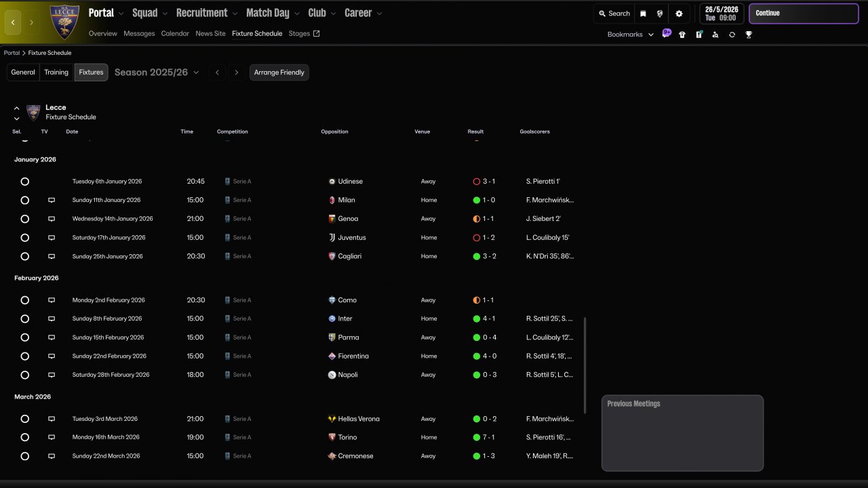The width and height of the screenshot is (868, 488).
Task: Click the Hellas Verona club badge
Action: [332, 419]
